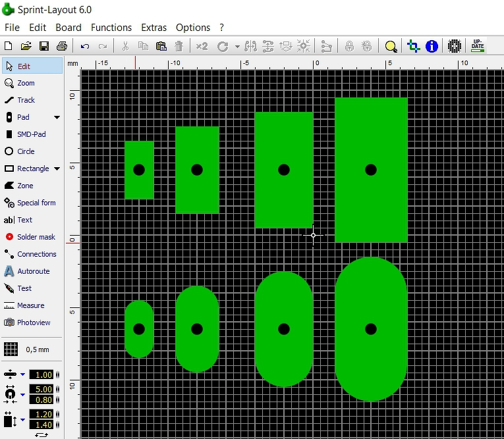Click the change board side icon
This screenshot has height=439, width=504.
[x=286, y=46]
